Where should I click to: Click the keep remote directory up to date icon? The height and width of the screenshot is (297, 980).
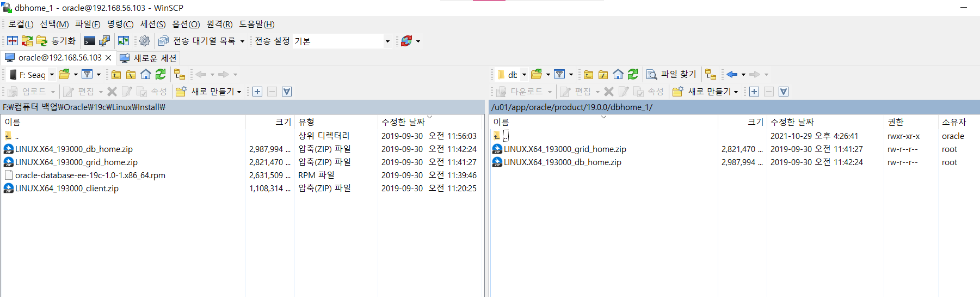(124, 41)
